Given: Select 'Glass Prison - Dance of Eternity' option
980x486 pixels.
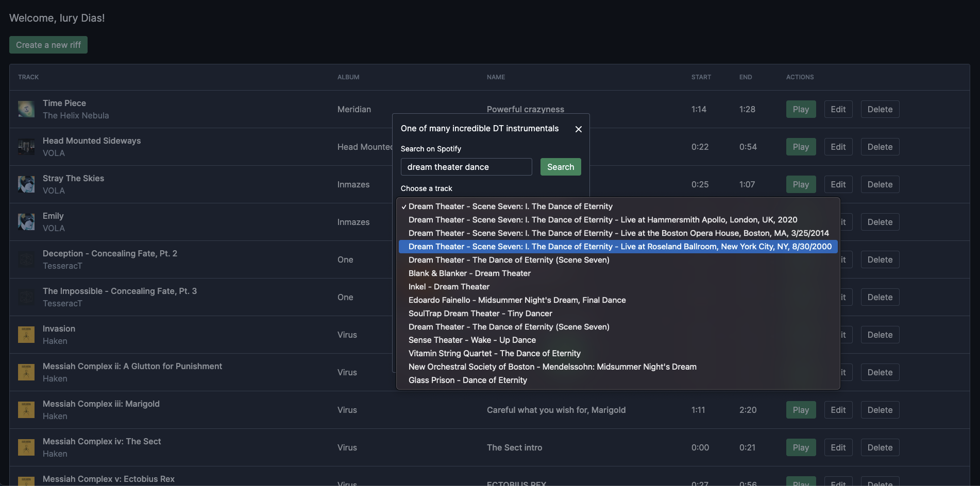Looking at the screenshot, I should [x=618, y=380].
